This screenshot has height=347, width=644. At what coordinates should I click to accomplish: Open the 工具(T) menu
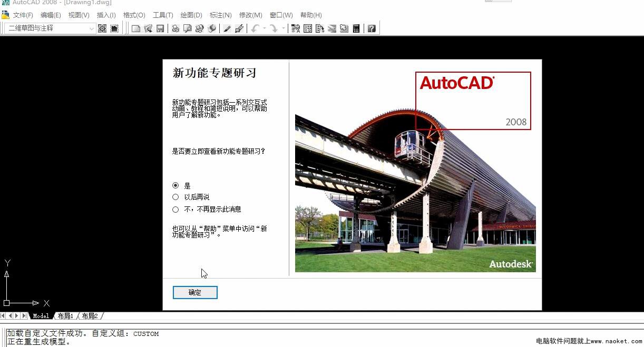tap(163, 15)
